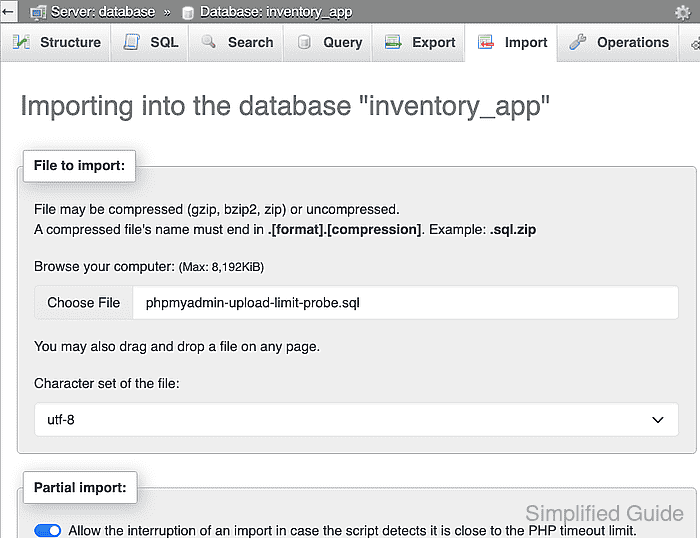Screen dimensions: 700x538
Task: Click the Export tab icon
Action: 393,42
